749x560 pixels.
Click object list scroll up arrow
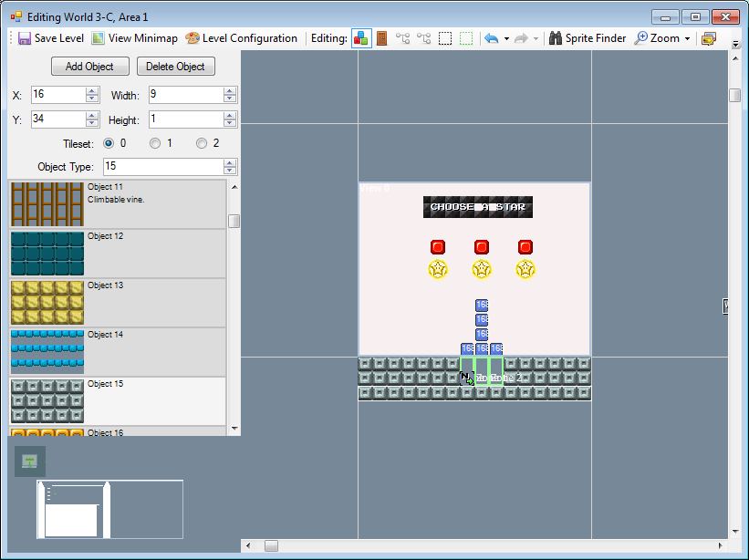pos(234,187)
